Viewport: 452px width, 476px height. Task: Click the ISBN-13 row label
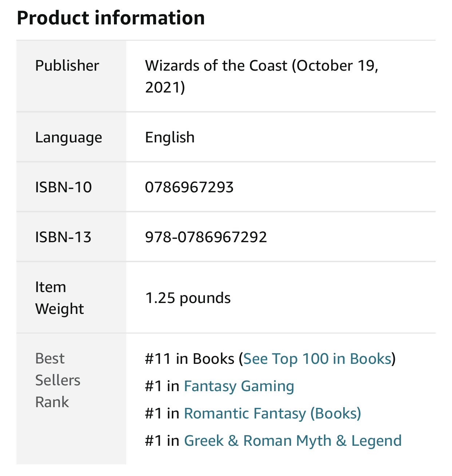[x=63, y=237]
